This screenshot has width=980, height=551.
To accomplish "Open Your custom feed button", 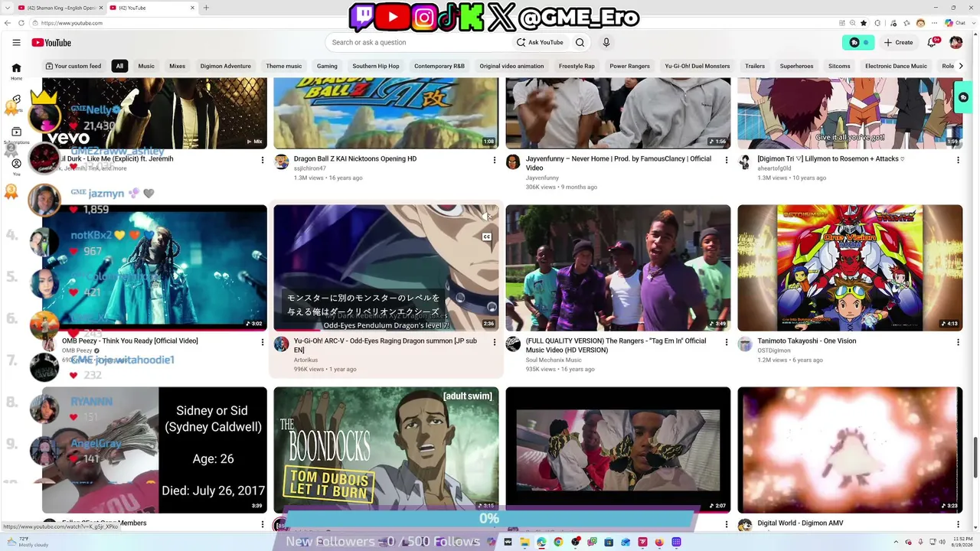I will click(73, 66).
